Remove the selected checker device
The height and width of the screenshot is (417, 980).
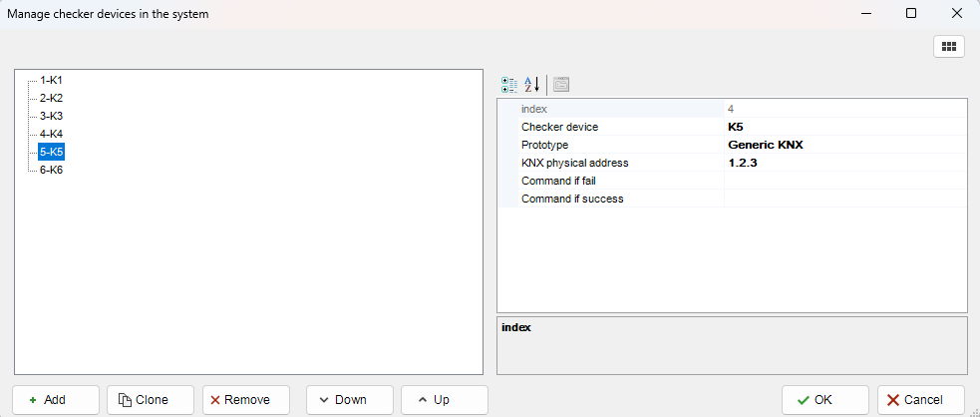point(245,400)
